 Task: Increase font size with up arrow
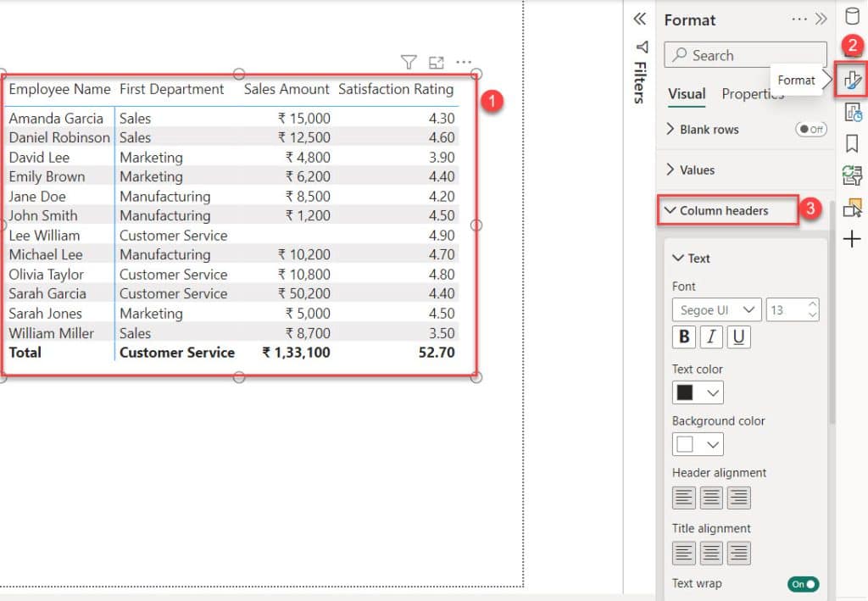812,303
